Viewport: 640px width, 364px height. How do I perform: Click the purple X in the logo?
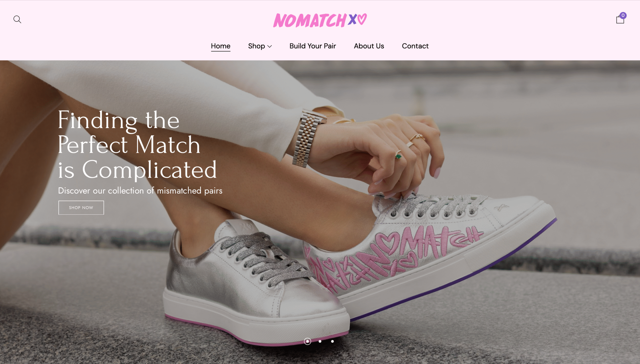pos(352,19)
